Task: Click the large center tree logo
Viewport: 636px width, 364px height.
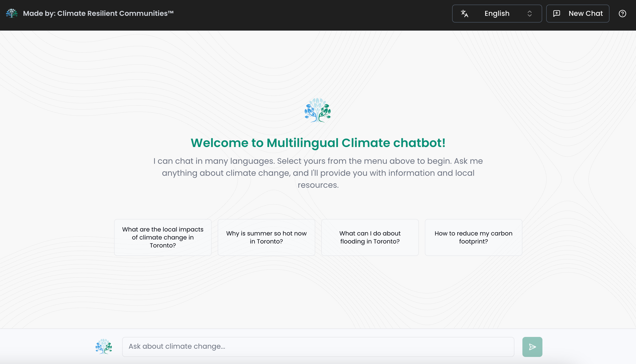Action: [318, 110]
